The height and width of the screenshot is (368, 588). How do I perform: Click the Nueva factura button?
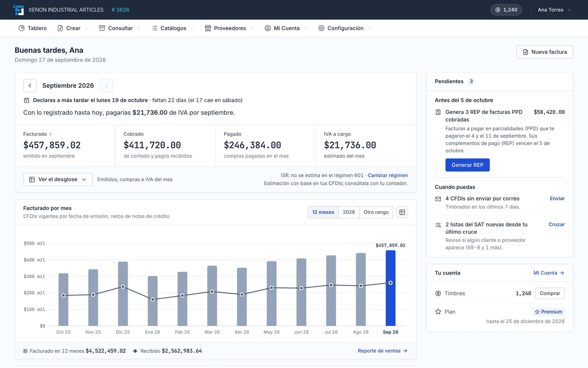point(545,52)
